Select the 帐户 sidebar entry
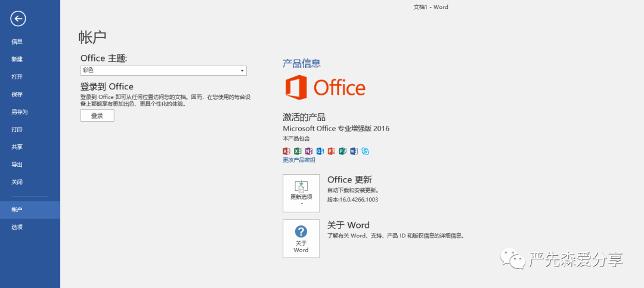 pos(30,209)
